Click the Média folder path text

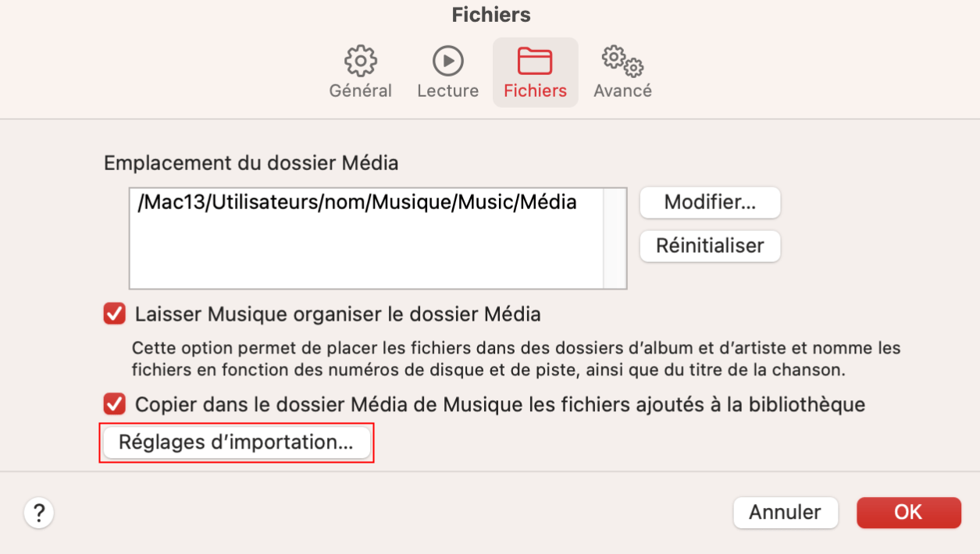pos(357,203)
